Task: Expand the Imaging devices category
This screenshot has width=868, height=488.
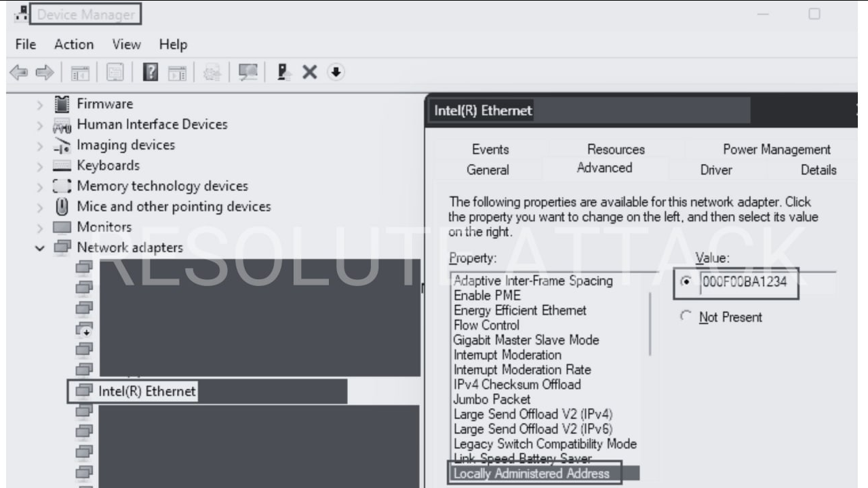Action: (40, 146)
